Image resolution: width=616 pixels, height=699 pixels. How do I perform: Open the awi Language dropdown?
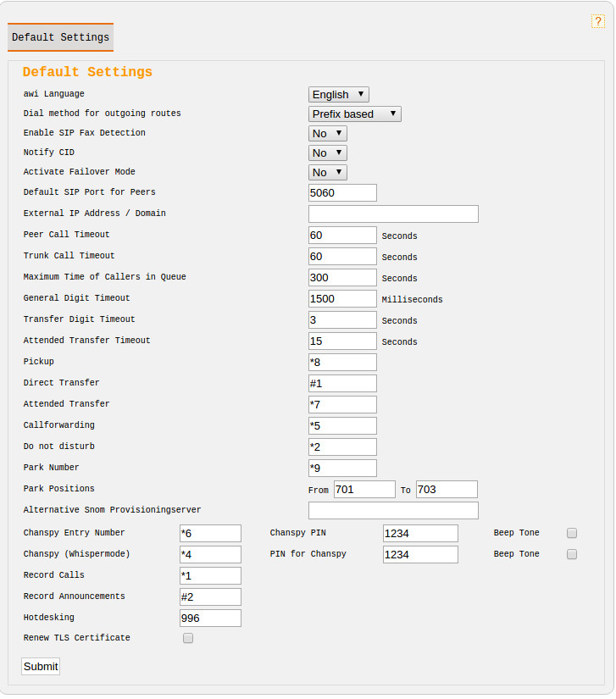click(x=338, y=95)
